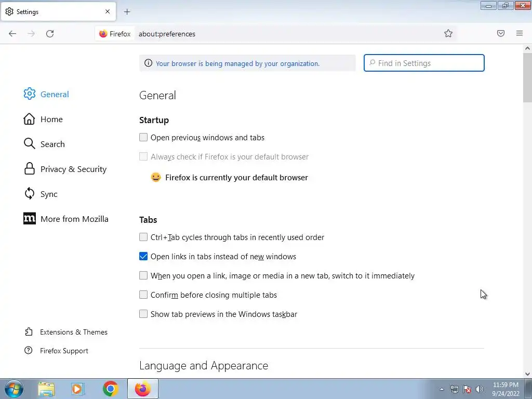
Task: Open More from Mozilla category
Action: tap(74, 219)
